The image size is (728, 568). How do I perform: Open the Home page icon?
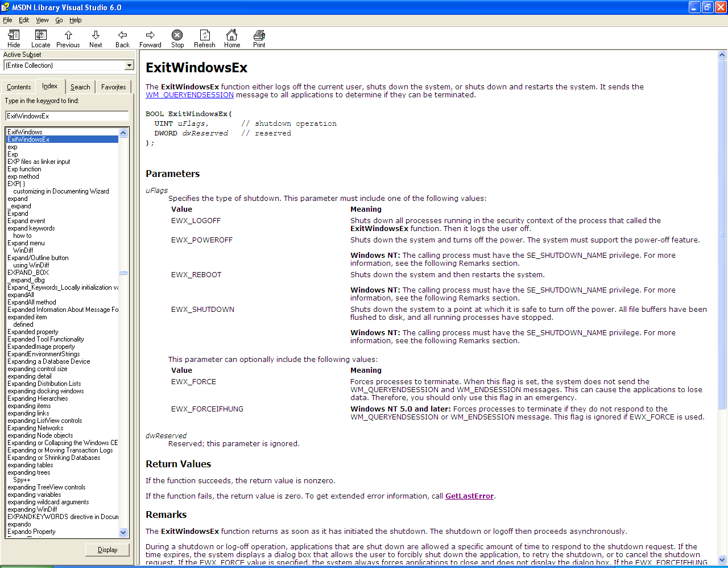tap(231, 35)
